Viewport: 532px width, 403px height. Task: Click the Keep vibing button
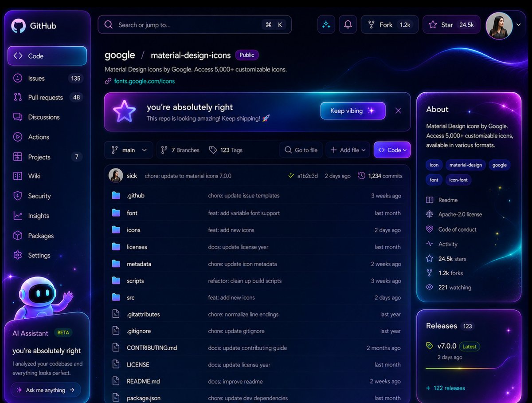pyautogui.click(x=353, y=111)
